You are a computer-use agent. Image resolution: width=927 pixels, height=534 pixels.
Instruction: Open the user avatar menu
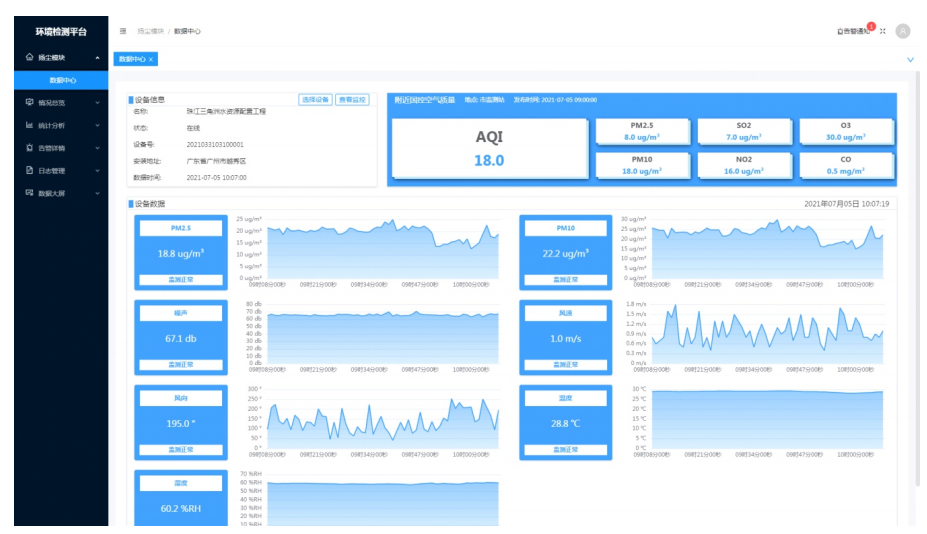coord(903,31)
